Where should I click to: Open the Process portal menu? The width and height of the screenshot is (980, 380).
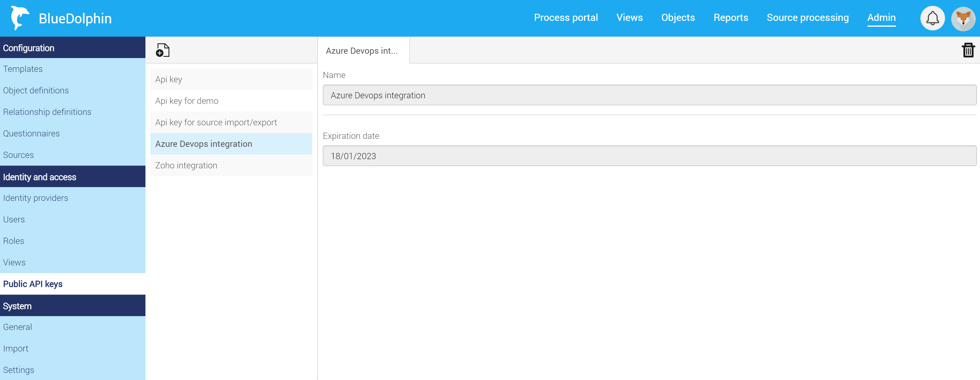coord(565,18)
